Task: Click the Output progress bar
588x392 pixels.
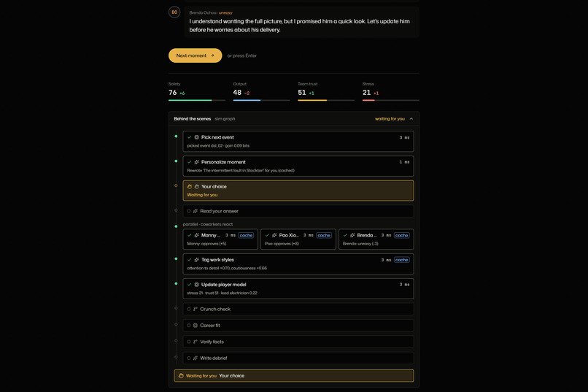Action: [x=261, y=100]
